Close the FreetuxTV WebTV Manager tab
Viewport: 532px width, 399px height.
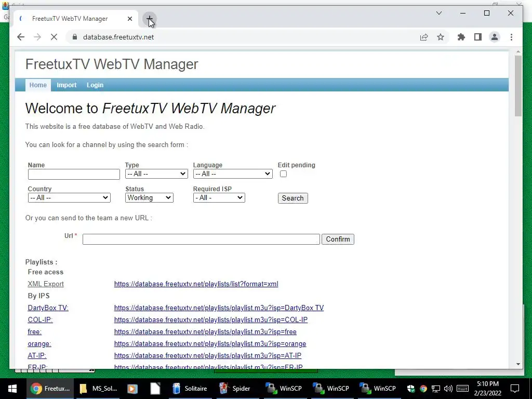point(129,19)
